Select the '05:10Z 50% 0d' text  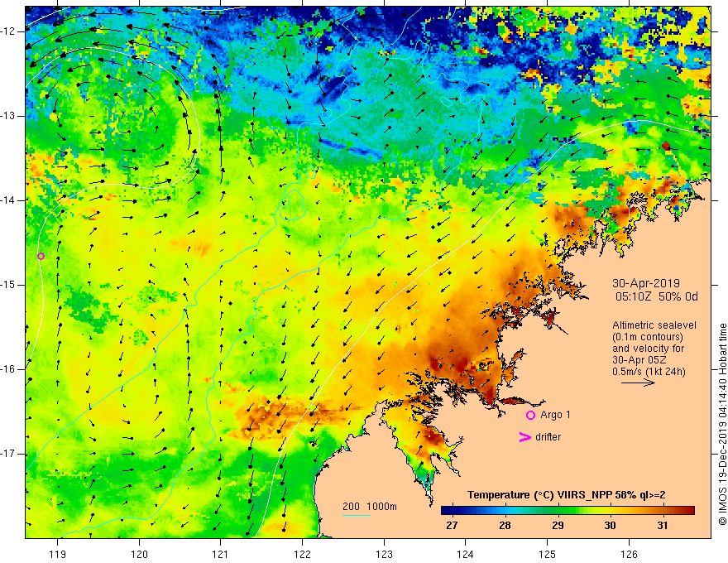click(657, 296)
